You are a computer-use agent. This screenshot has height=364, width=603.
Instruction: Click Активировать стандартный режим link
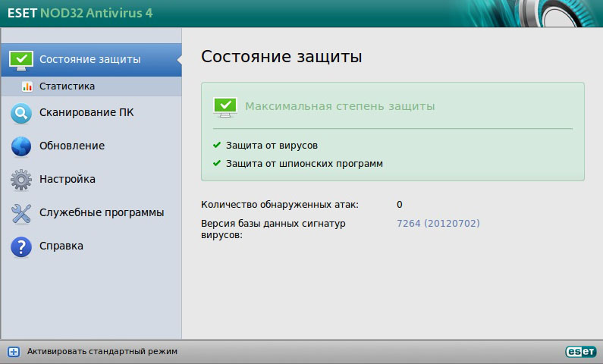coord(102,351)
